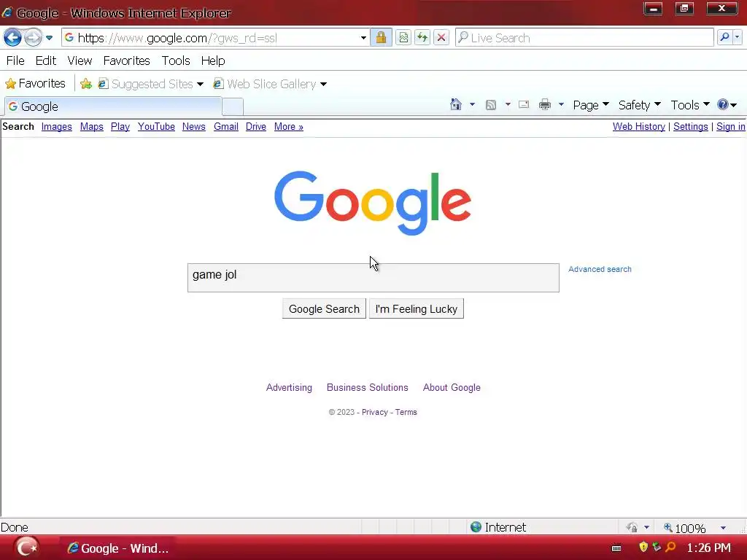The height and width of the screenshot is (560, 747).
Task: Click the Google logo
Action: [x=373, y=203]
